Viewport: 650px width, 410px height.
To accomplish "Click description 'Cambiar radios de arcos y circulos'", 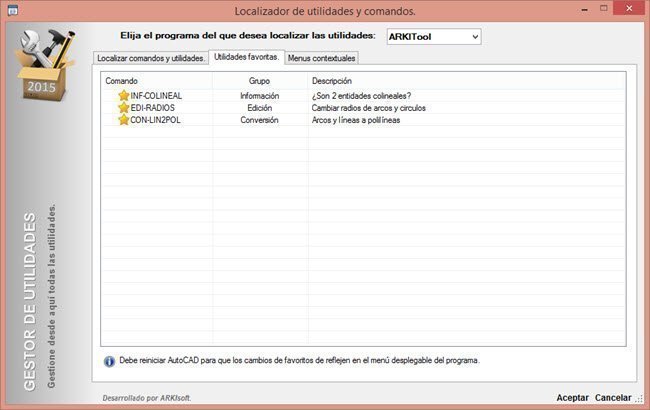I will click(369, 108).
